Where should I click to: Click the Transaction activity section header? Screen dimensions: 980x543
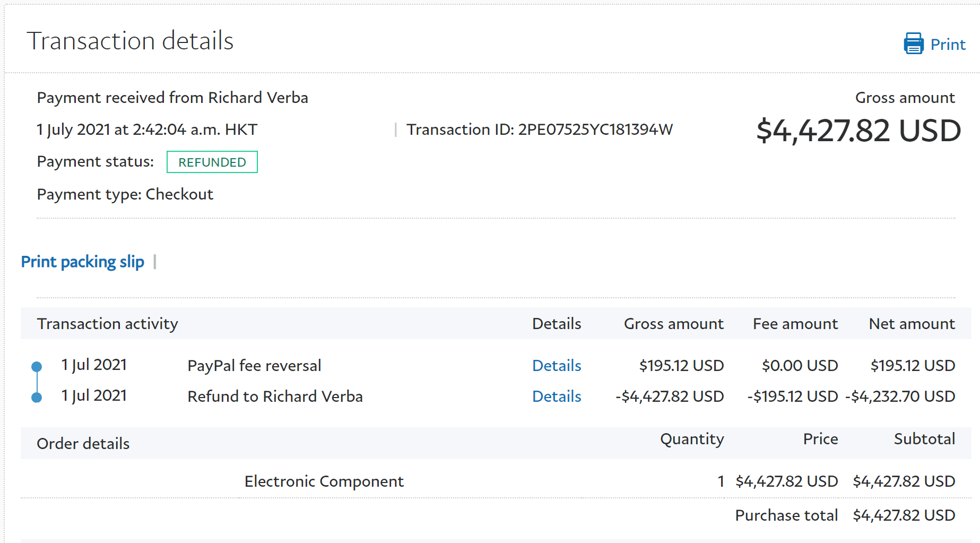coord(107,324)
